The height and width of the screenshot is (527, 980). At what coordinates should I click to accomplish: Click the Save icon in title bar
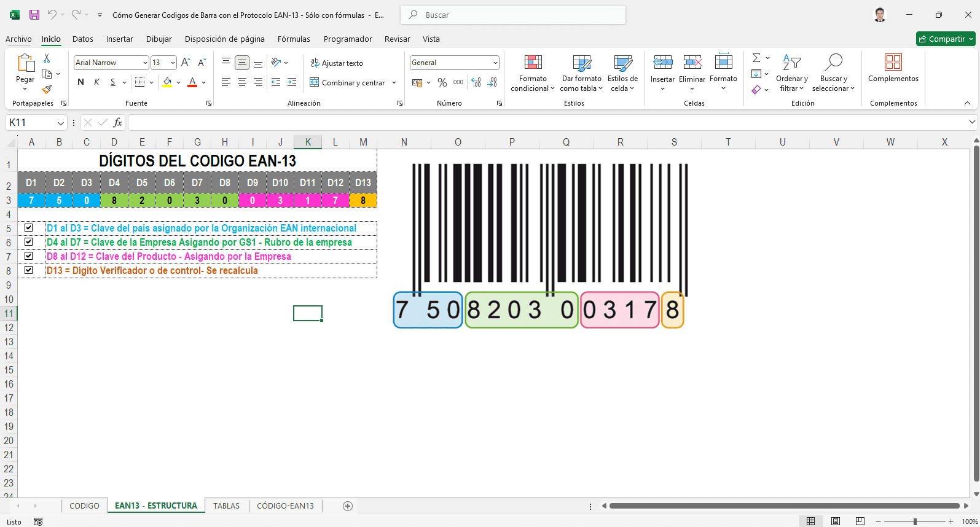click(x=34, y=15)
